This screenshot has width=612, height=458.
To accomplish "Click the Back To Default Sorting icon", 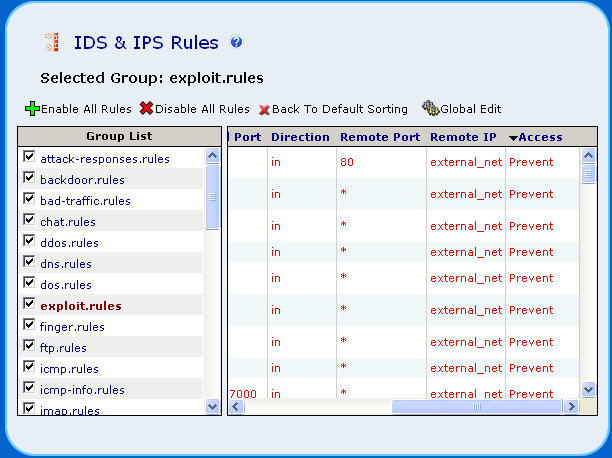I will pos(265,109).
